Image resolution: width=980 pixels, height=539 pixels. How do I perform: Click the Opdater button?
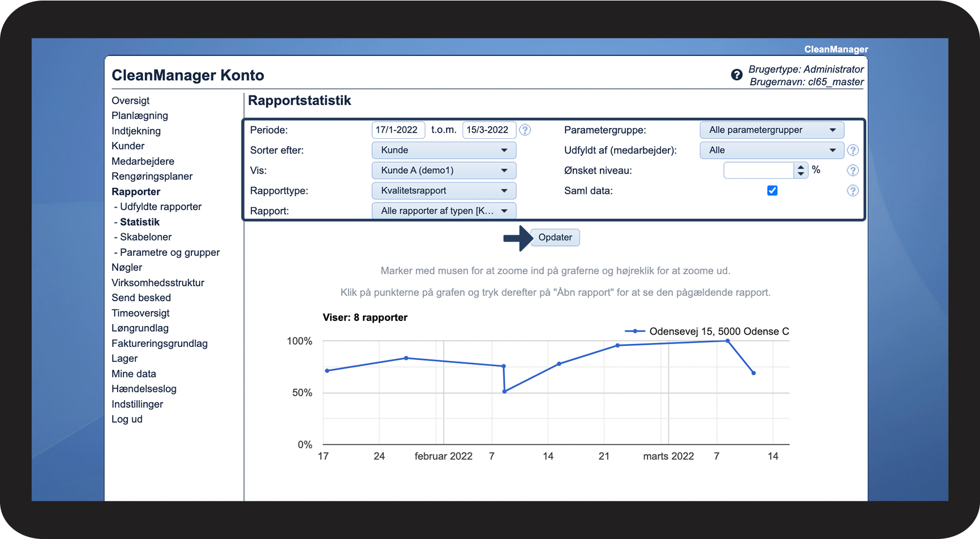click(555, 238)
